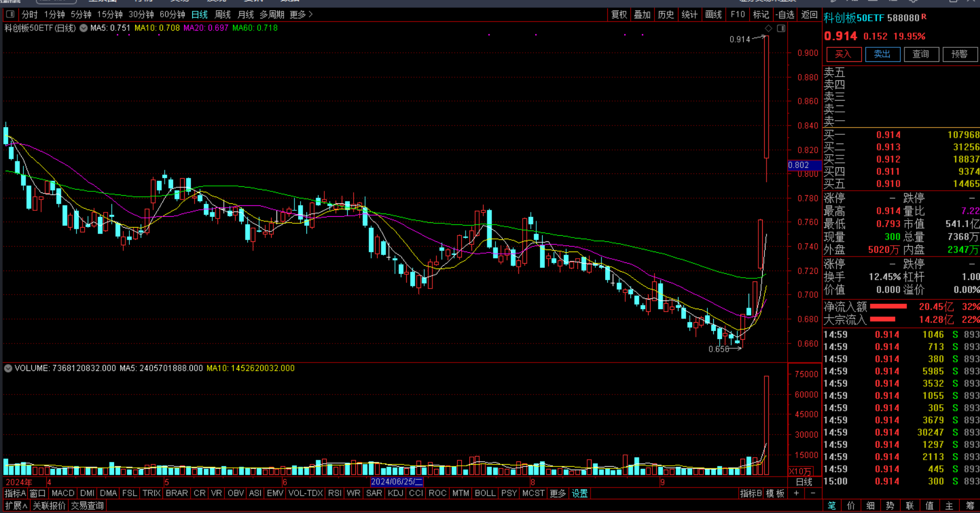Remove from watchlist via -自选
Image resolution: width=980 pixels, height=513 pixels.
(785, 15)
